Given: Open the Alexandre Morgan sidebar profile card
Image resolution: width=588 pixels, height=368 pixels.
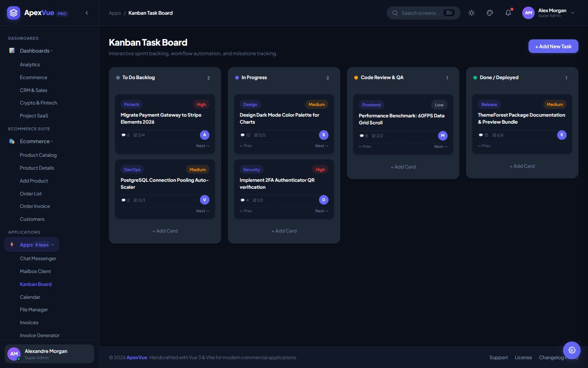Looking at the screenshot, I should 49,354.
